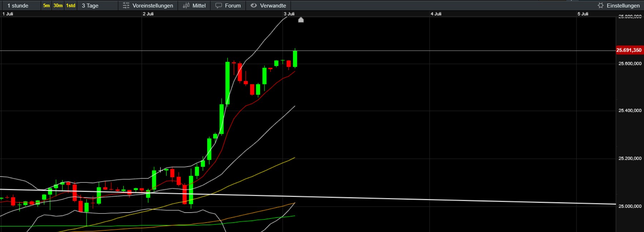Switch chart to the 5m interval
The height and width of the screenshot is (232, 644).
click(46, 6)
